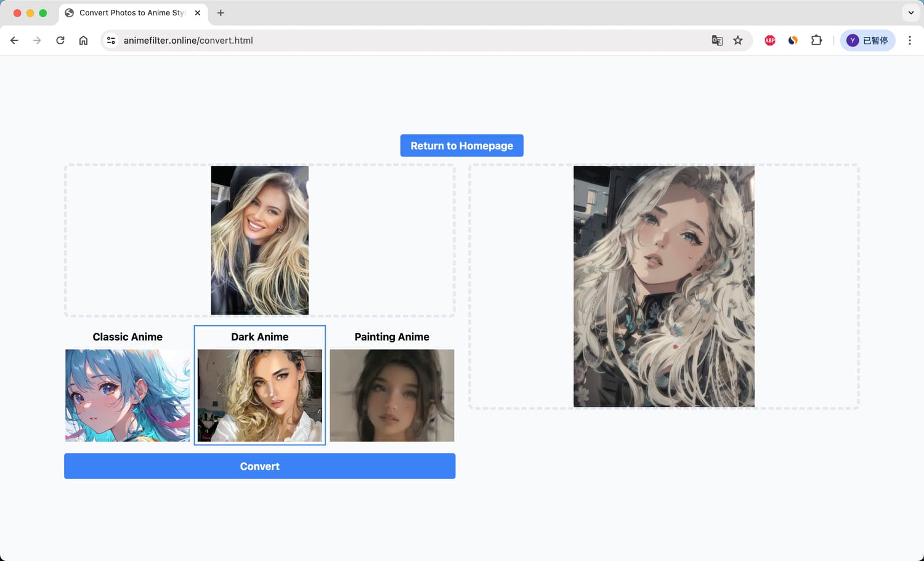
Task: Open the Chrome three-dot menu
Action: click(x=910, y=41)
